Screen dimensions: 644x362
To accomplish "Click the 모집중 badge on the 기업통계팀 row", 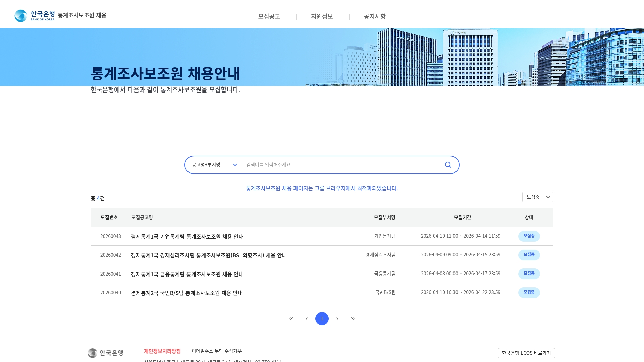I will 529,236.
